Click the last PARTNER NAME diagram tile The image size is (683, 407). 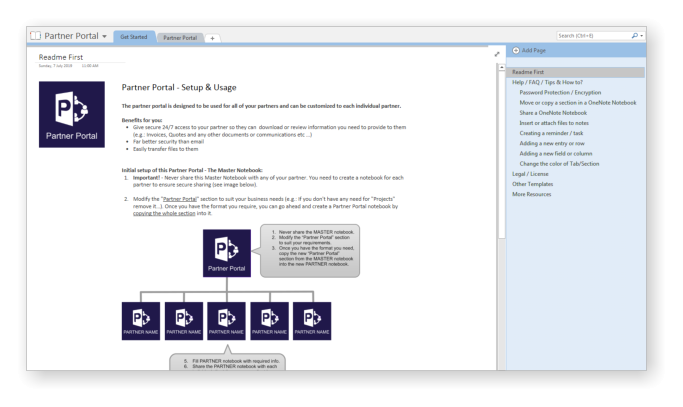pyautogui.click(x=312, y=321)
